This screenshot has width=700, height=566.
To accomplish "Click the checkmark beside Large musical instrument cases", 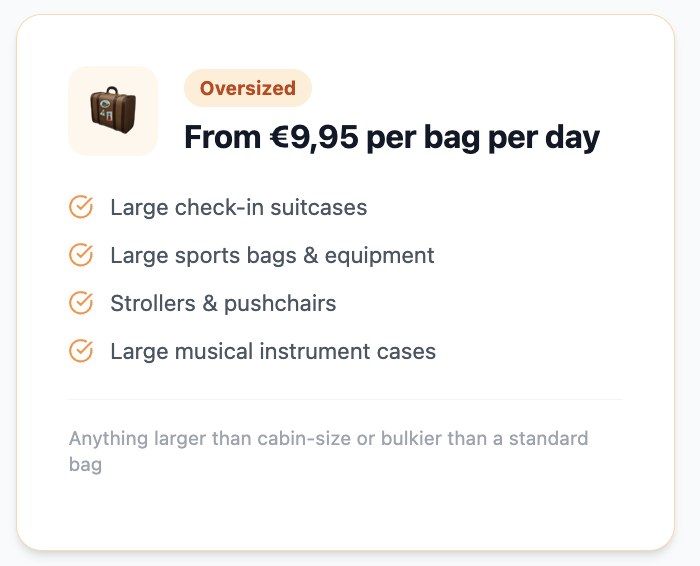I will (x=81, y=351).
